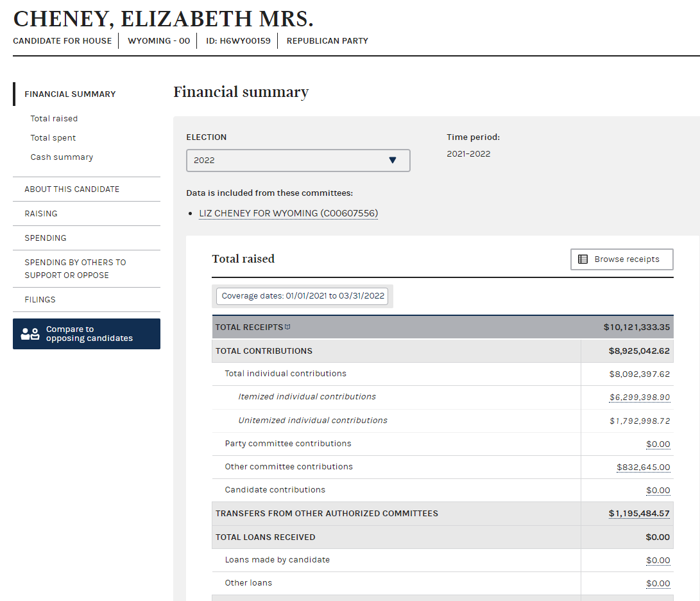Click the Total Loans Received row label
The image size is (700, 601).
[x=265, y=537]
